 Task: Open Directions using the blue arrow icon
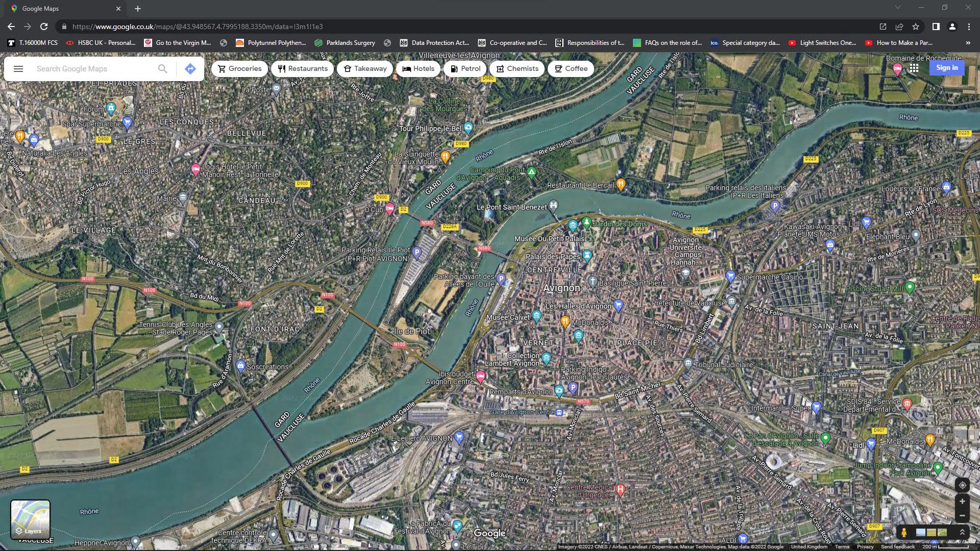tap(190, 69)
